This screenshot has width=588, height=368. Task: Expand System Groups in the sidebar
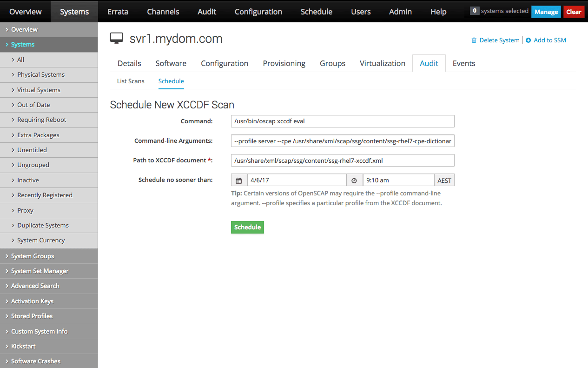[x=49, y=256]
